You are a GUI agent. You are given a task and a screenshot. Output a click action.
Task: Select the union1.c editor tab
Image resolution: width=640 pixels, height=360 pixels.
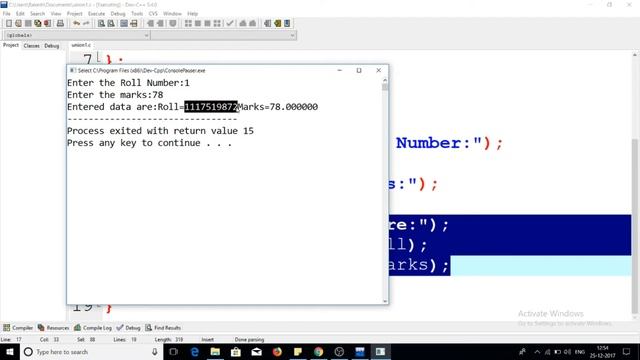81,45
